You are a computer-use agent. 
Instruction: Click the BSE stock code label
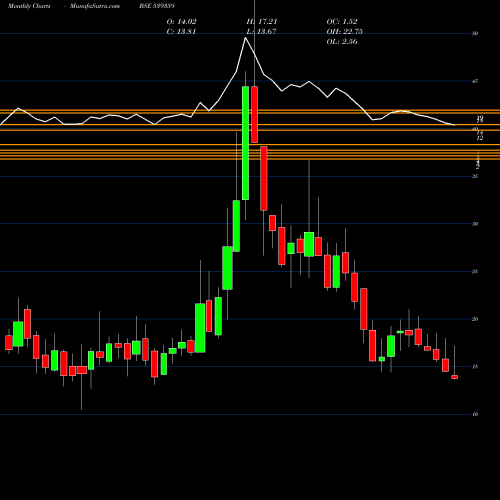157,6
